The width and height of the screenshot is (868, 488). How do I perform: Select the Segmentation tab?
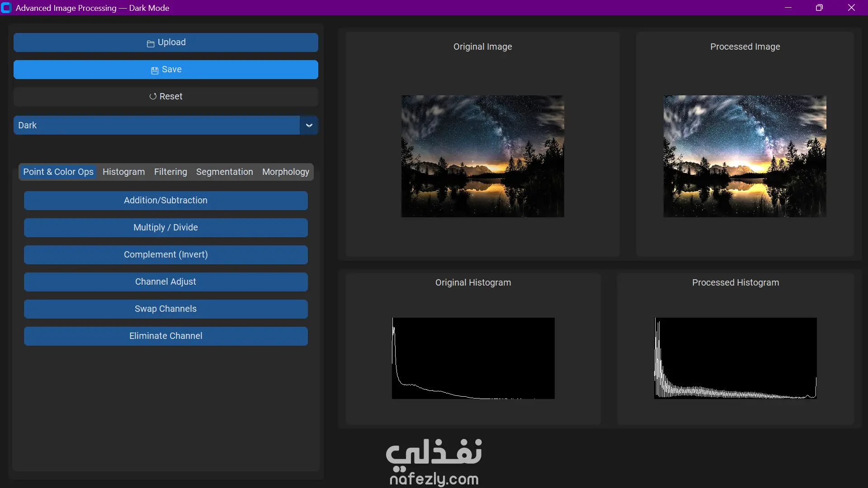[x=224, y=172]
